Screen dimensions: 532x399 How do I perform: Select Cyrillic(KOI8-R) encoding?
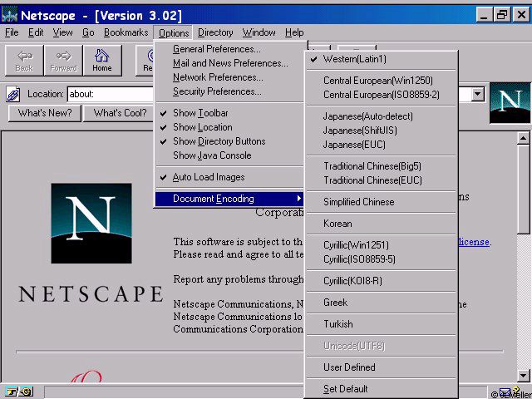coord(381,281)
